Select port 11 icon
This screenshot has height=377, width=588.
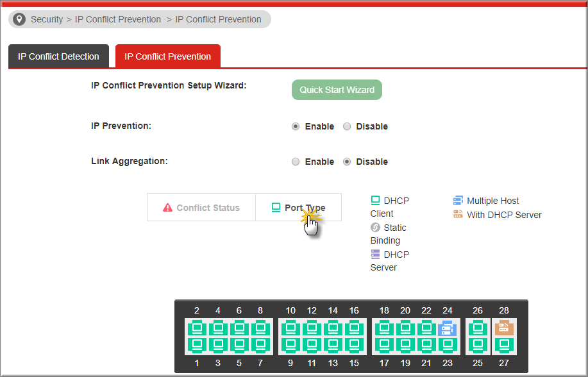312,344
